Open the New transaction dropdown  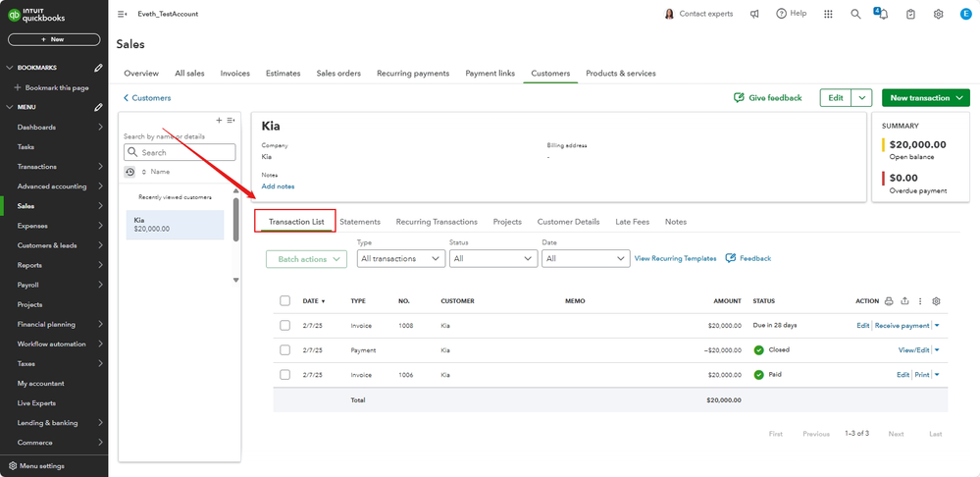925,98
